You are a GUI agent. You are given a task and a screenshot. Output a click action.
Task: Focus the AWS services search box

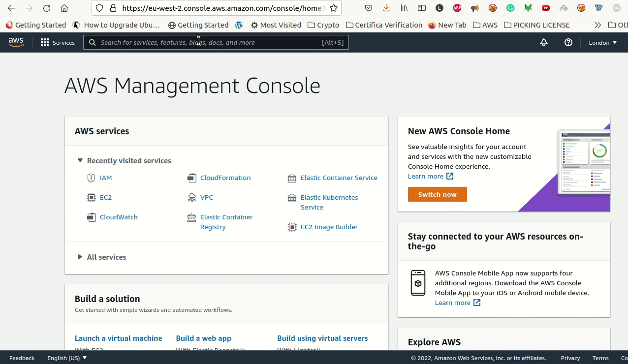216,43
